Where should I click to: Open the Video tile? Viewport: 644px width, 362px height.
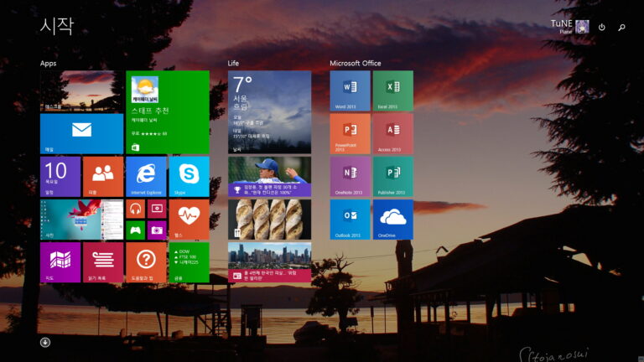pos(157,209)
